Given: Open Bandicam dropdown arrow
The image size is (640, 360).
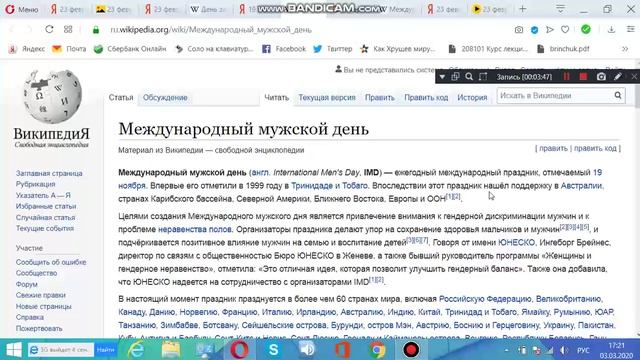Looking at the screenshot, I should (442, 77).
